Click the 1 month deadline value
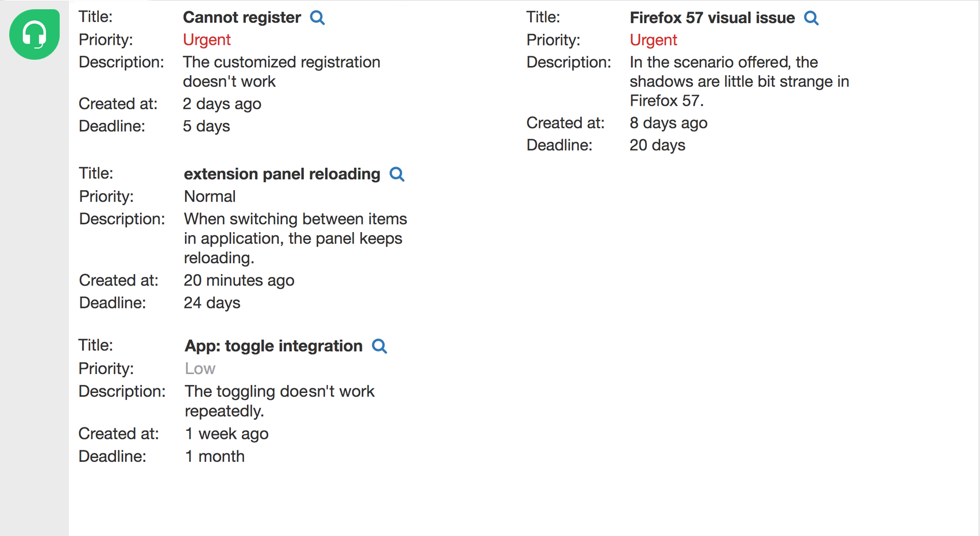 point(215,456)
